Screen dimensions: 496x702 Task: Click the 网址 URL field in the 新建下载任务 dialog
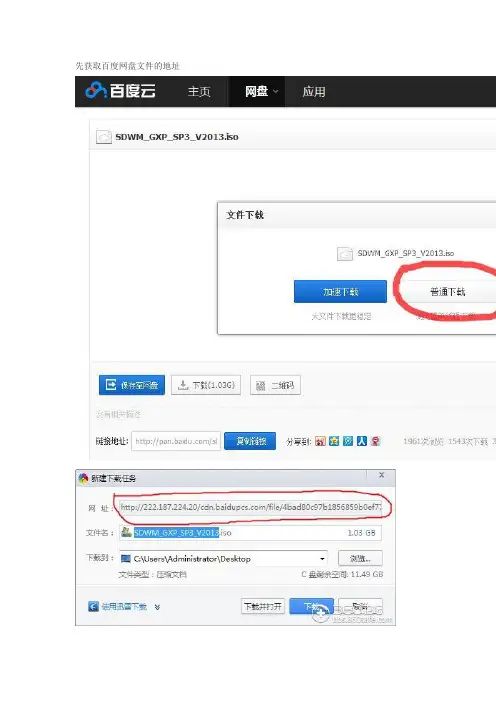(250, 508)
